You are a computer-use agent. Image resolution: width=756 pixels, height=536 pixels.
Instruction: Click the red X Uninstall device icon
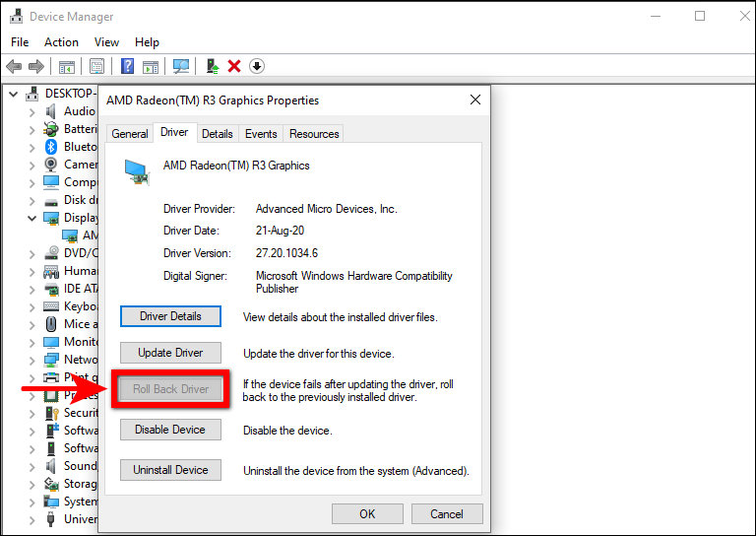pyautogui.click(x=234, y=66)
